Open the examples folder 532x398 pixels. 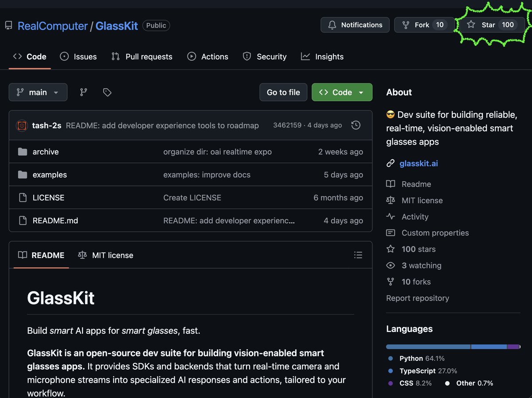[50, 175]
